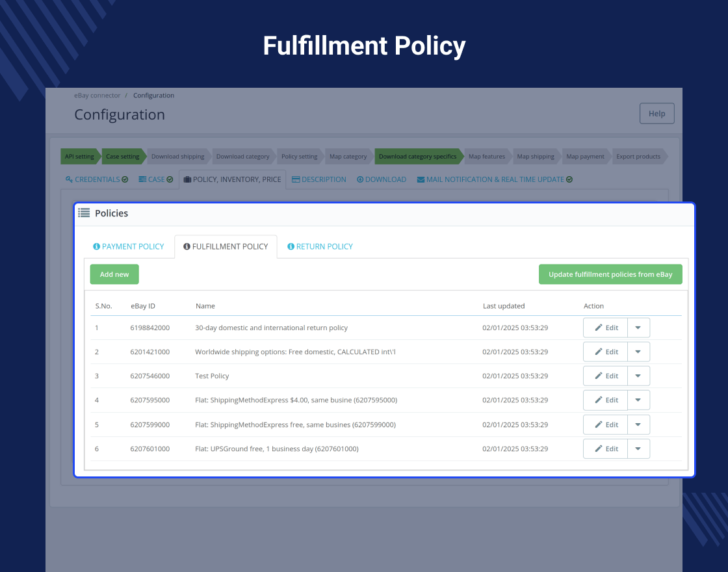
Task: Select the Fulfillment Policy tab
Action: (226, 246)
